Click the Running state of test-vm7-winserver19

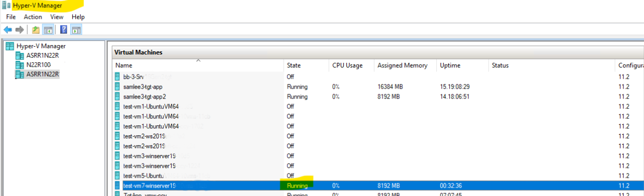click(297, 186)
